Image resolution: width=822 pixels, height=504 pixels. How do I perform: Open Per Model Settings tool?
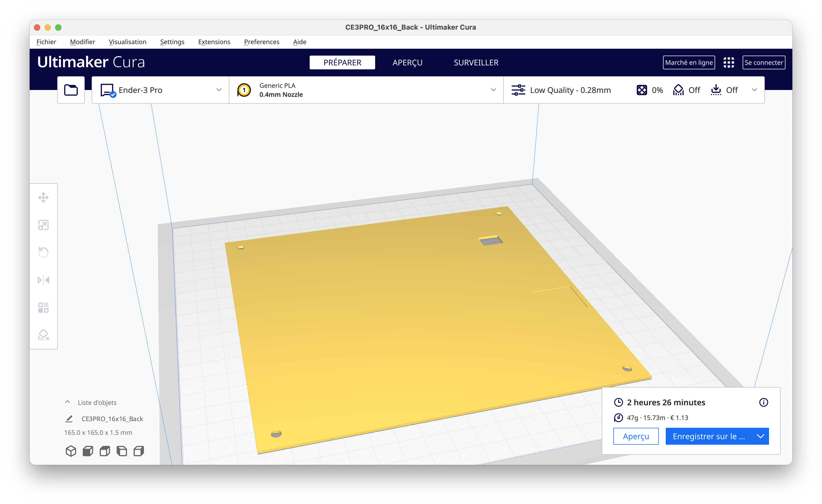[43, 308]
